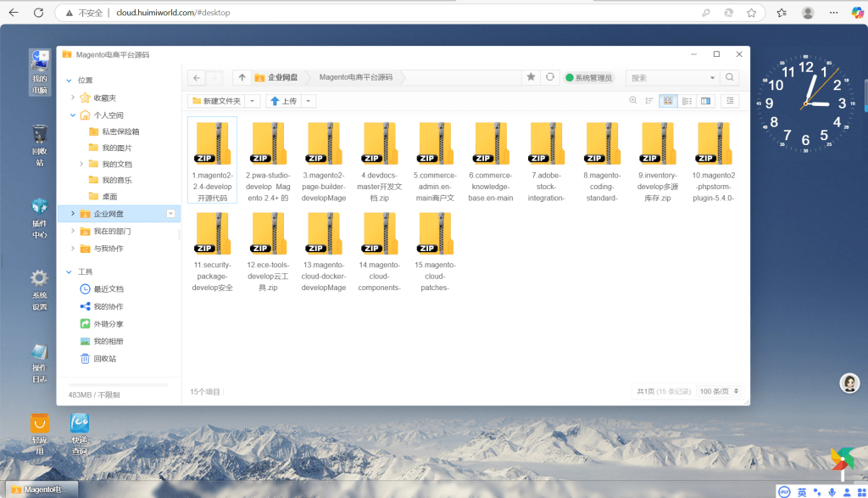Open the 100 条/页 page size selector

[719, 391]
